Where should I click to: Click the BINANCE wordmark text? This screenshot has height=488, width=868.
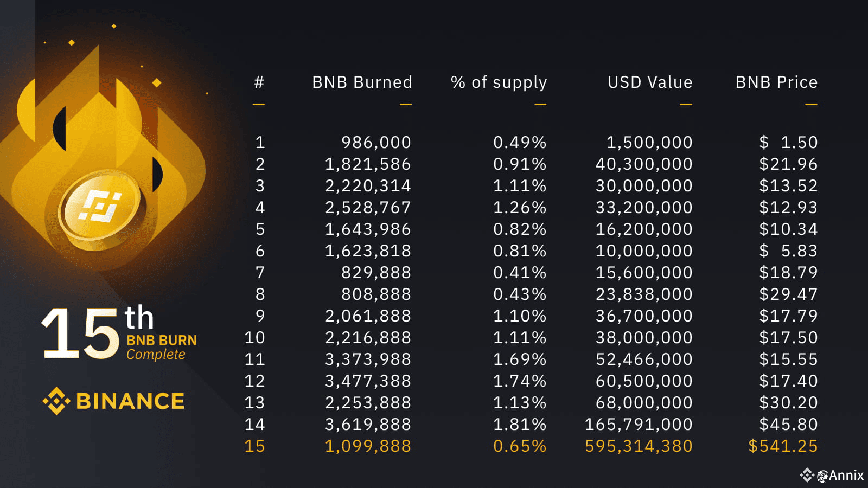[x=130, y=401]
